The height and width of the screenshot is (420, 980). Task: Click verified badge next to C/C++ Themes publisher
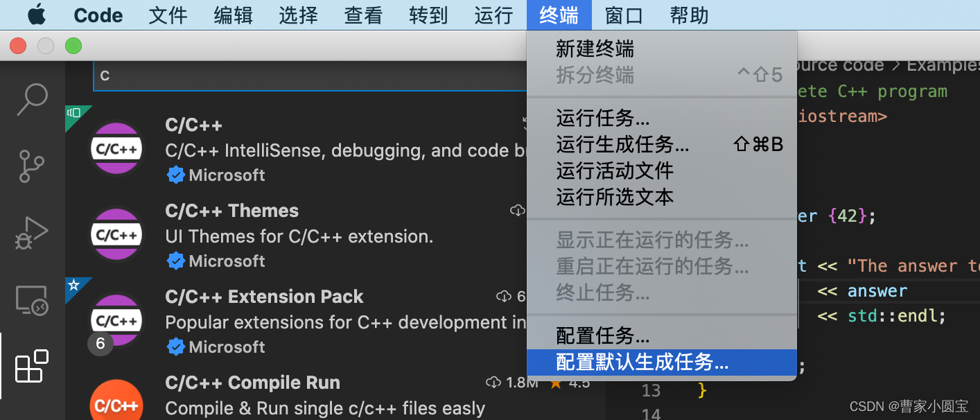[176, 261]
